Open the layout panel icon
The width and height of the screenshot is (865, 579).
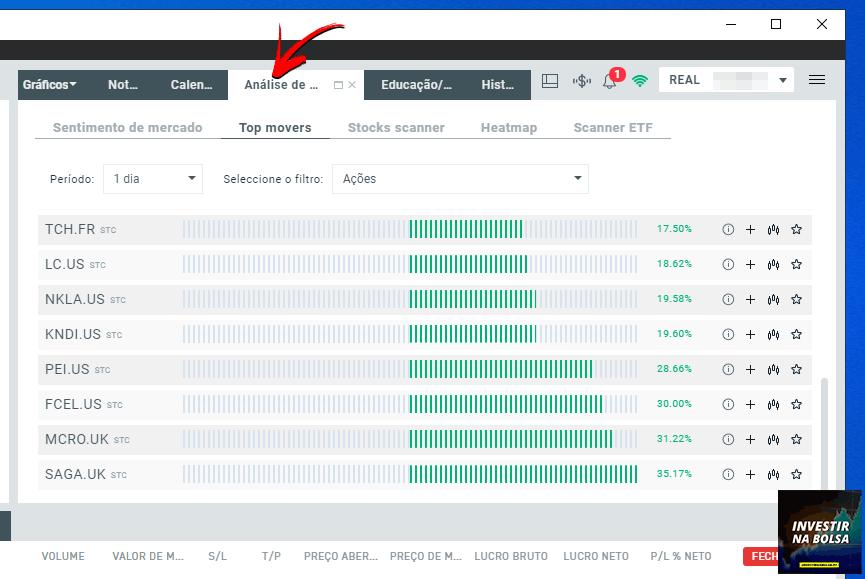coord(550,81)
